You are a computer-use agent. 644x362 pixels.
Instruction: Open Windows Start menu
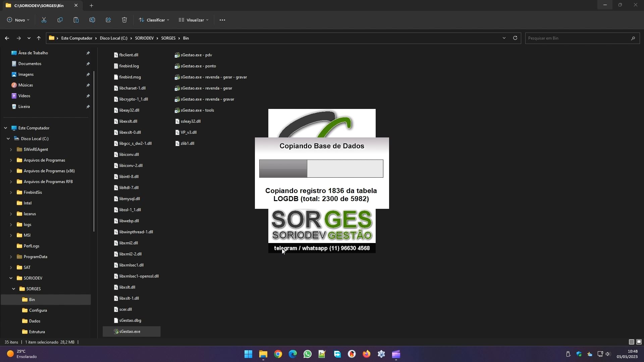click(248, 354)
